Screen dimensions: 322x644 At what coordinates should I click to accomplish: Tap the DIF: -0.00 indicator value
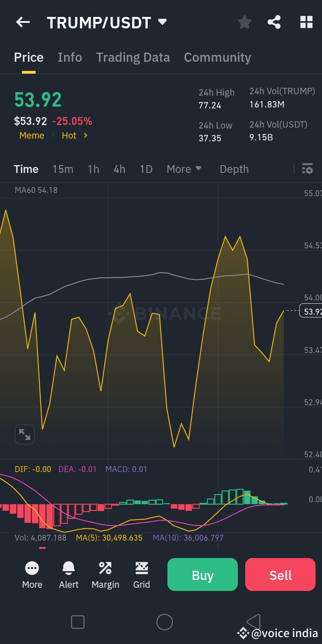pyautogui.click(x=33, y=469)
